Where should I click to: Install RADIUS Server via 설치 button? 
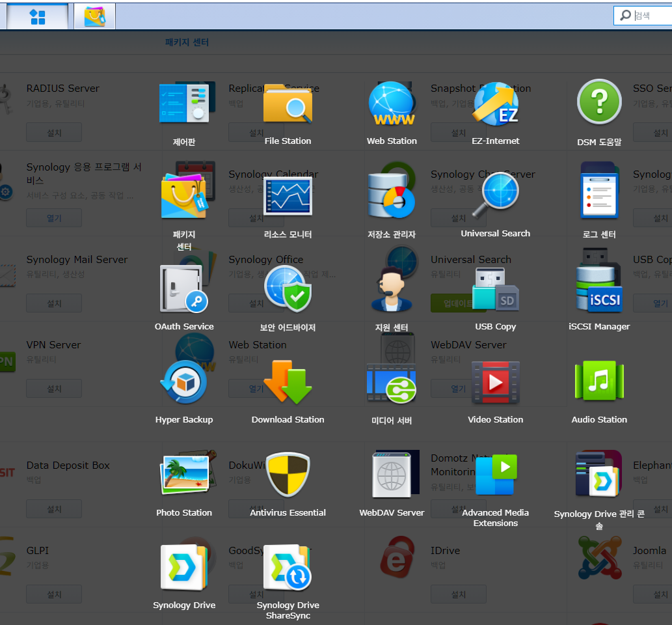[54, 133]
